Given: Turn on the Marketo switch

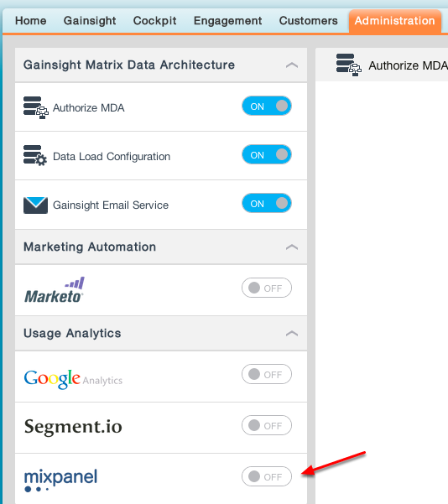Looking at the screenshot, I should (267, 288).
